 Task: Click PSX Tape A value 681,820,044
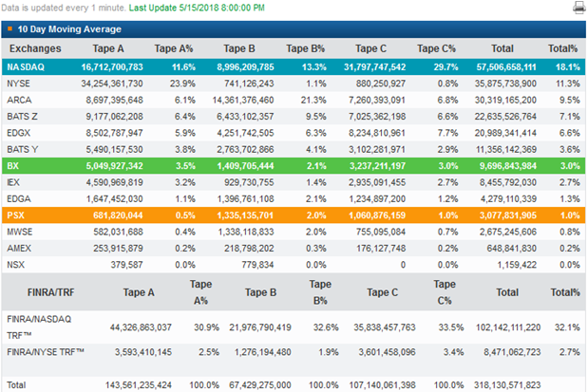pos(118,215)
